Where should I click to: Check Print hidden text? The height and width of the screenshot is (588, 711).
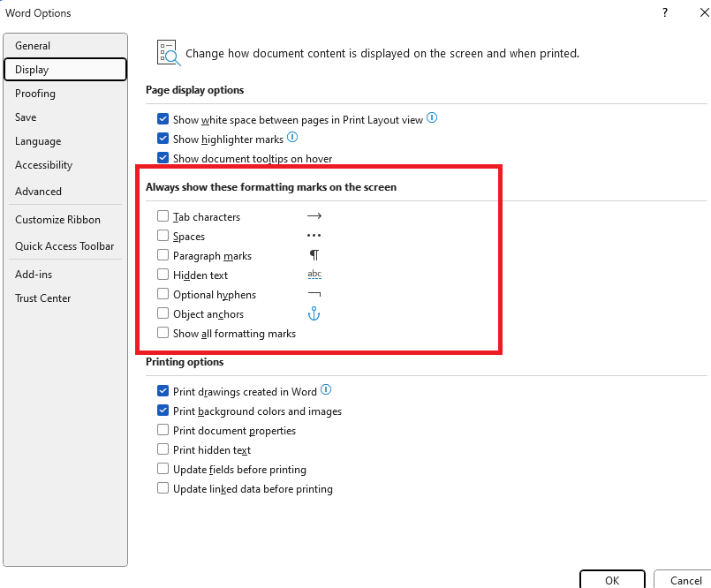(x=163, y=449)
